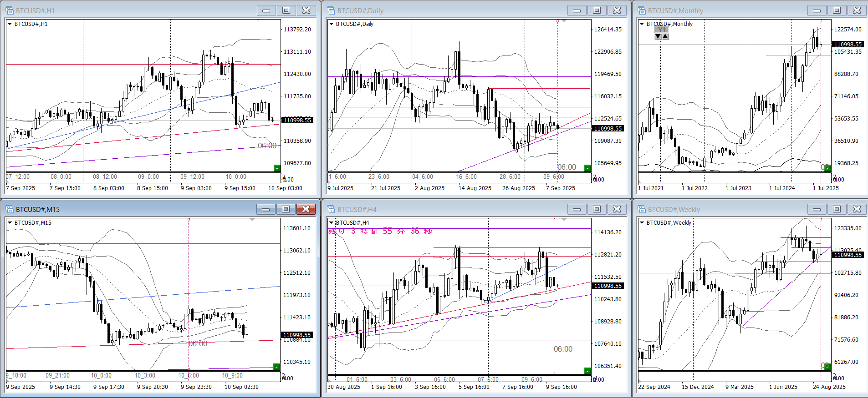Viewport: 868px width, 398px height.
Task: Expand the BTCUSD#,Weekly one-click trading triangle
Action: point(642,223)
